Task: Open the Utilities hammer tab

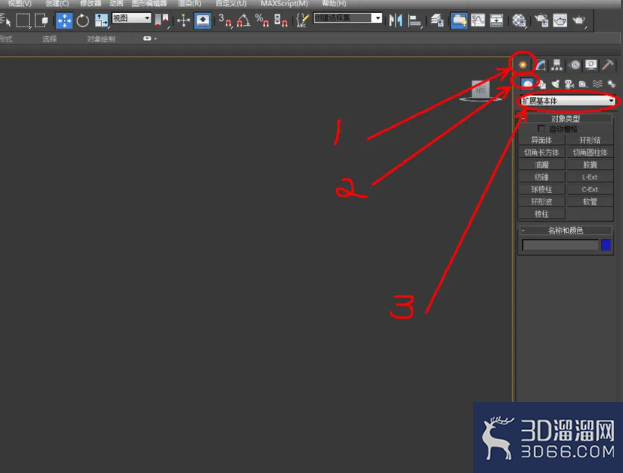Action: tap(608, 64)
